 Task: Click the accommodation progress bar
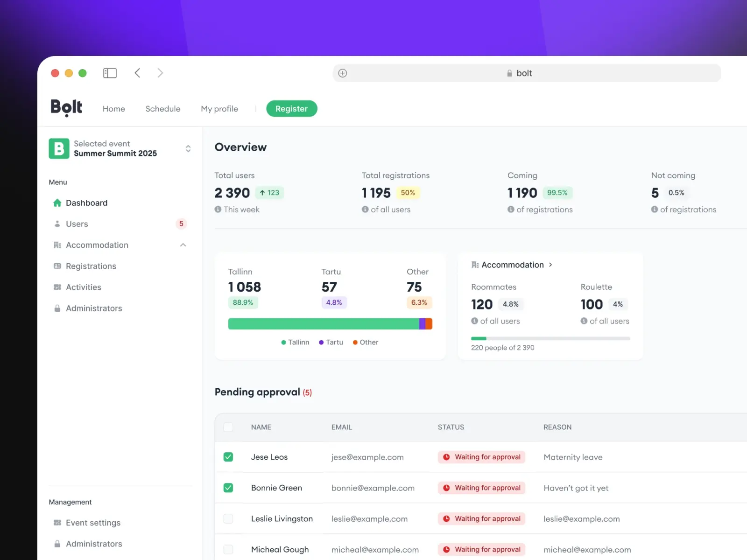(550, 338)
